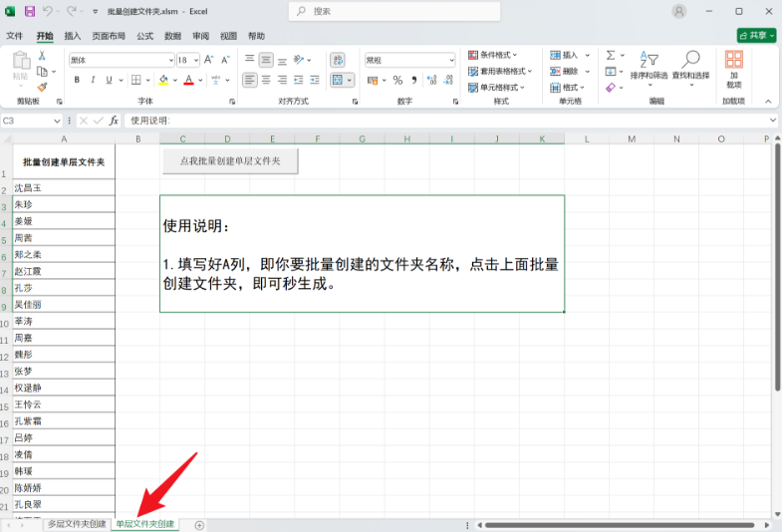Click the Save icon in title bar
782x532 pixels.
click(30, 11)
